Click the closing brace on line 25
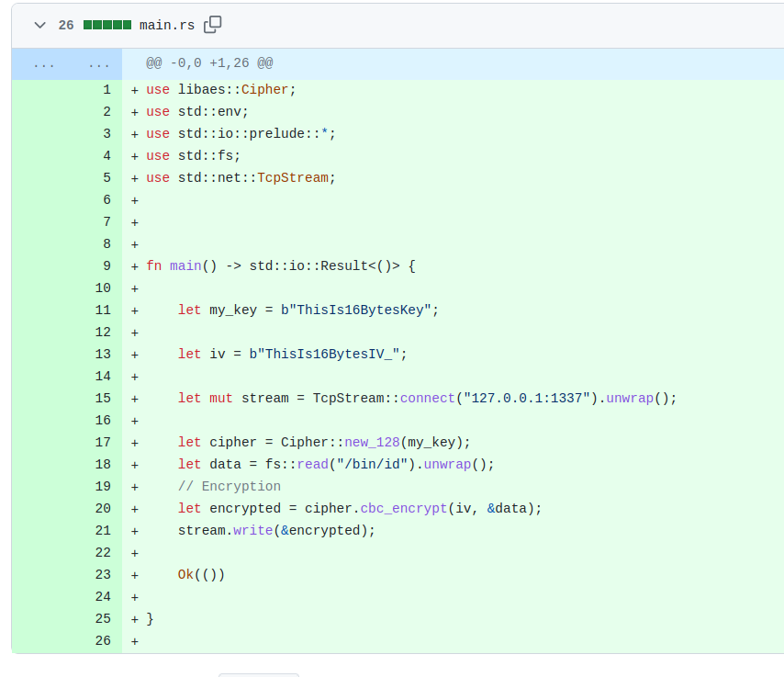 (x=150, y=618)
